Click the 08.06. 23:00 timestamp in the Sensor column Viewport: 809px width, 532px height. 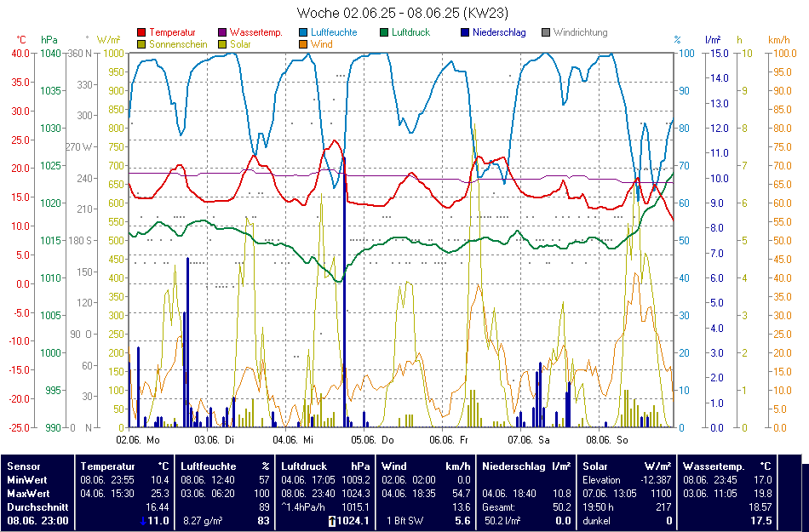click(37, 521)
